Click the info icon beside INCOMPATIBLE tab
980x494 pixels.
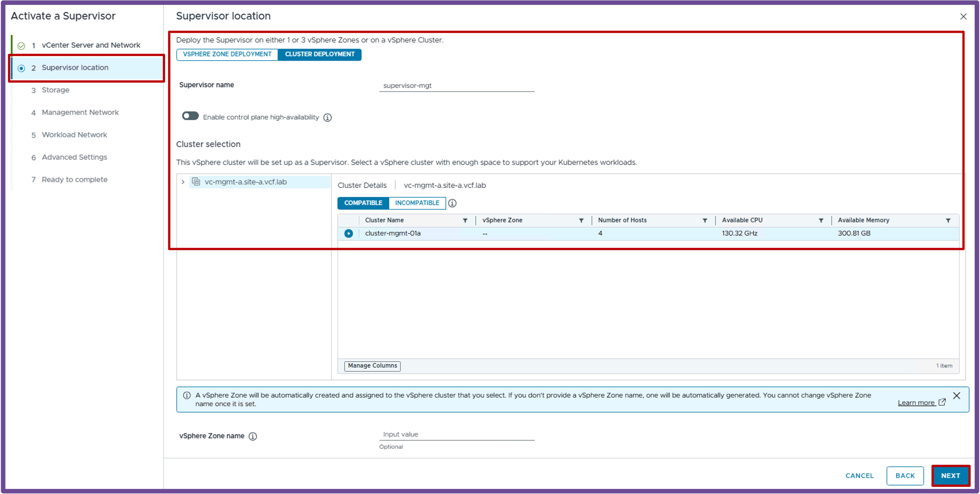point(452,203)
